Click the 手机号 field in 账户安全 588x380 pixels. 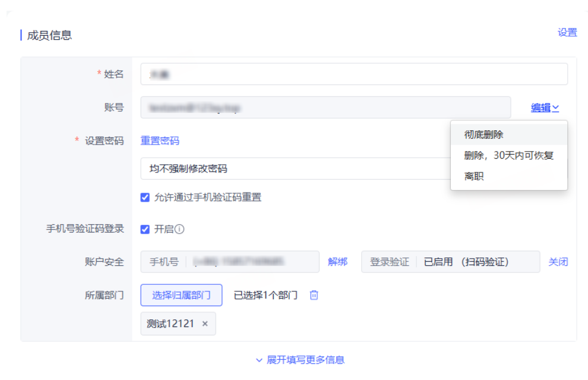230,262
